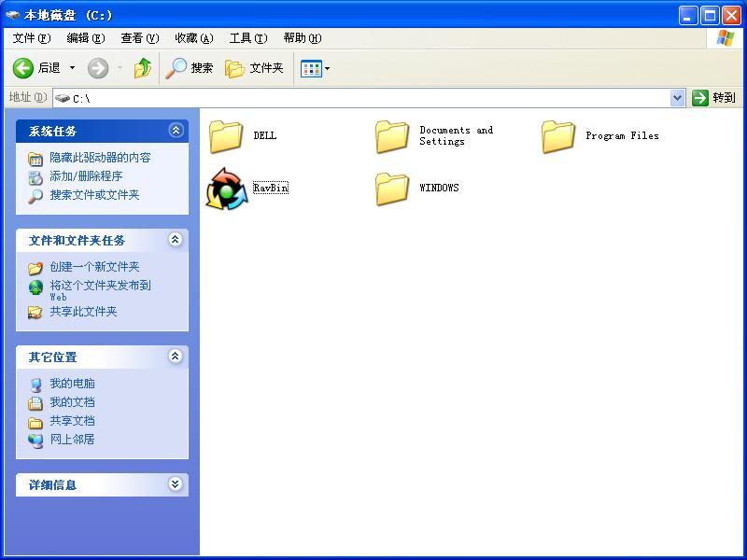Collapse the 文件和文件夹任务 panel

[176, 240]
